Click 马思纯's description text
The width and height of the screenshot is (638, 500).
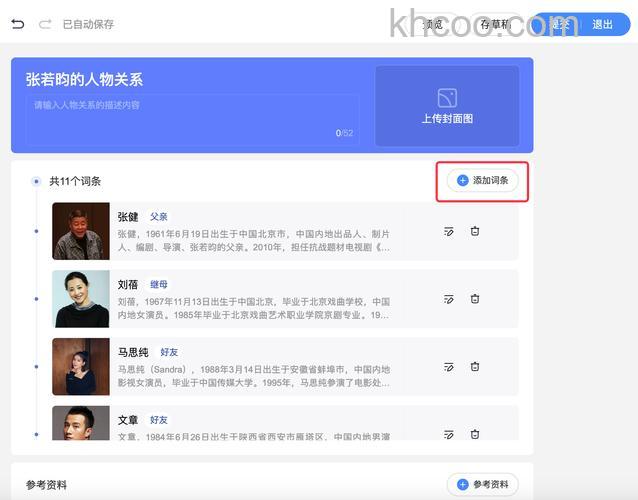[x=253, y=376]
